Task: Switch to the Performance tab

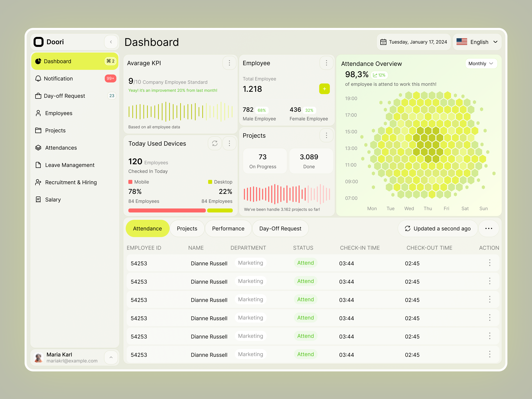Action: [x=228, y=228]
